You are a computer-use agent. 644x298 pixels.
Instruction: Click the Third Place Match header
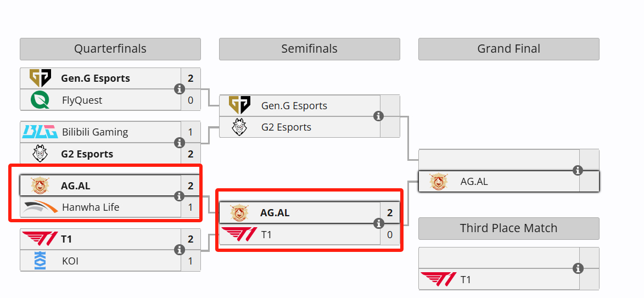[508, 228]
